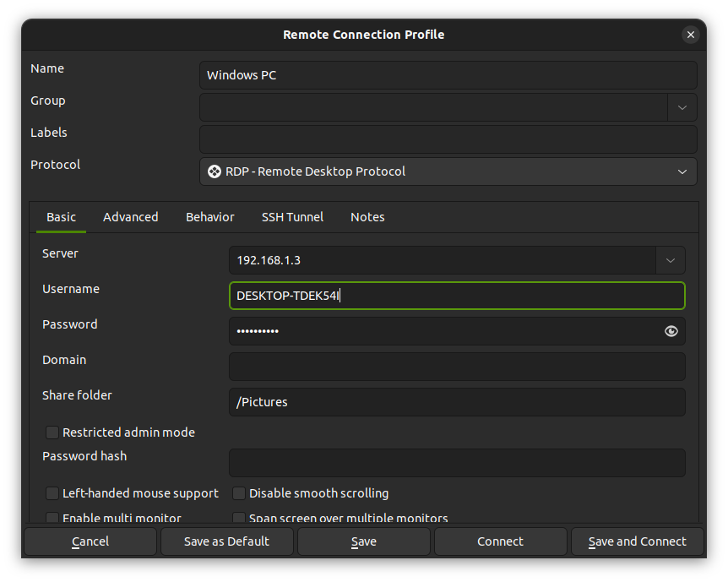Select the Behavior tab
The height and width of the screenshot is (582, 728).
209,217
